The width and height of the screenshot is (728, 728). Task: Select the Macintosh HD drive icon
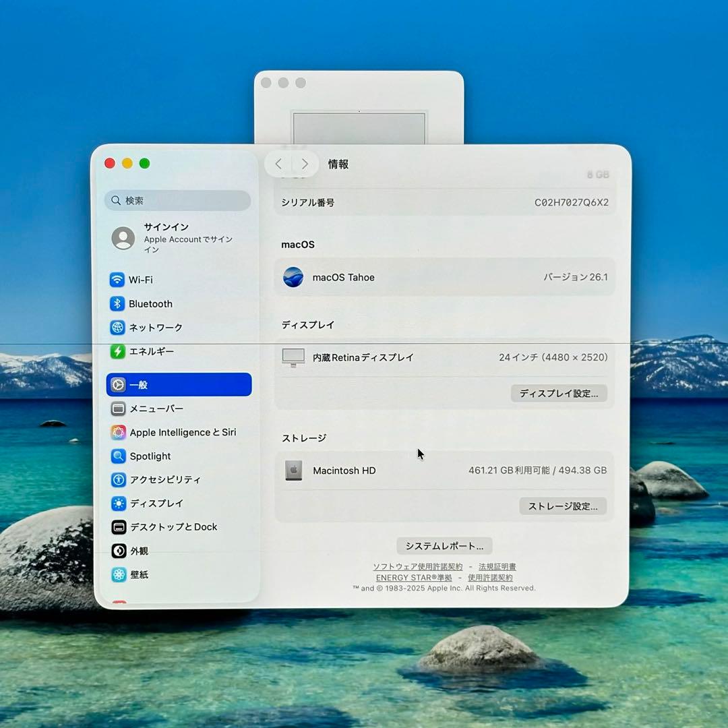pyautogui.click(x=293, y=471)
